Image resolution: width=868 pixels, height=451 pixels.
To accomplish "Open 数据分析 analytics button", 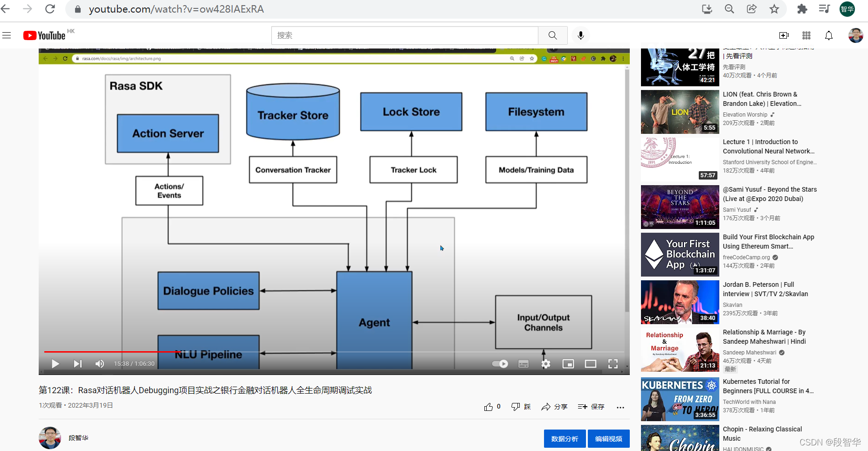I will pos(565,438).
